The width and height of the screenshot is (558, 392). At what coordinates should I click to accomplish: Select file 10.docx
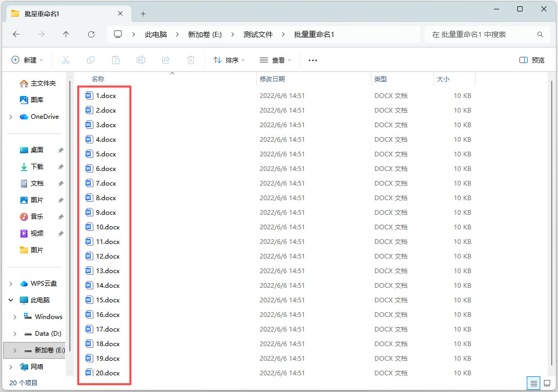(x=108, y=227)
